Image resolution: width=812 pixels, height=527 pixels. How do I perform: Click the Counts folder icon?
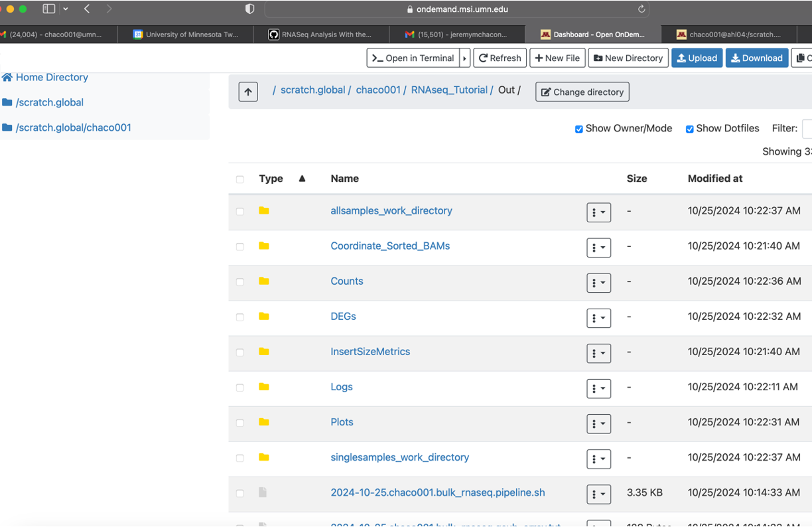pos(264,281)
